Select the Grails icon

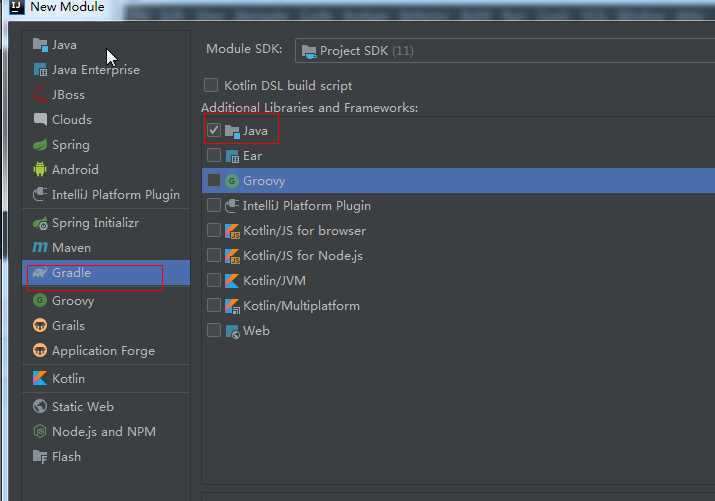(x=40, y=325)
